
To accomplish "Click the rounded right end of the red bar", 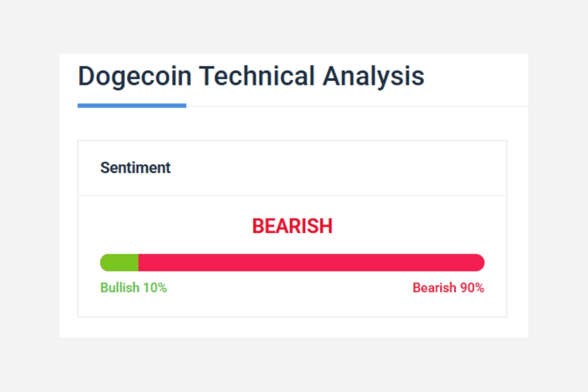I will coord(480,263).
